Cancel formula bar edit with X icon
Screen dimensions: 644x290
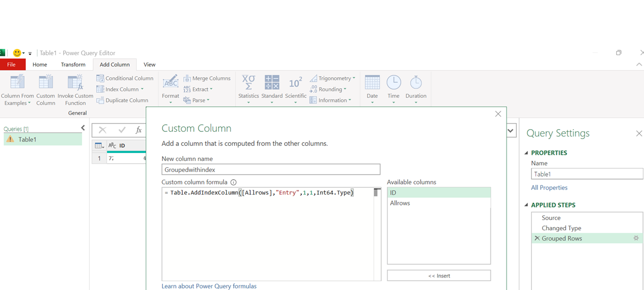pos(102,130)
